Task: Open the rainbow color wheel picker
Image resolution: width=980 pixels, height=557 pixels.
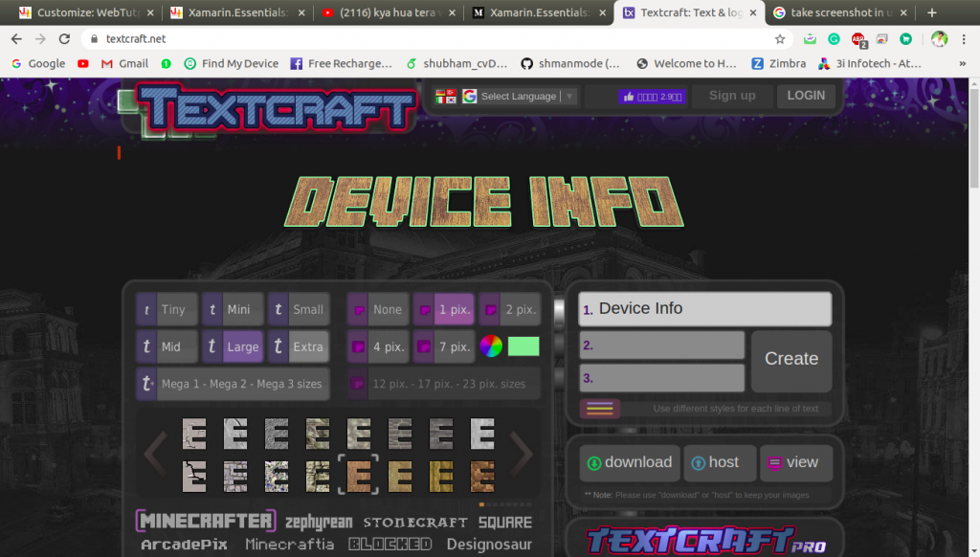Action: pyautogui.click(x=491, y=345)
